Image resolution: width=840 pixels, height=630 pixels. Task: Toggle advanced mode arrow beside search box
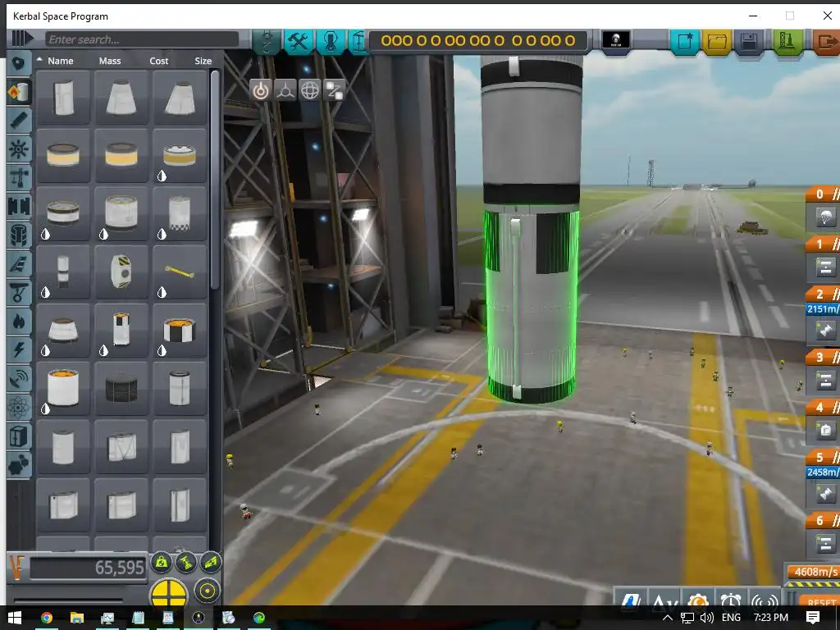[21, 39]
